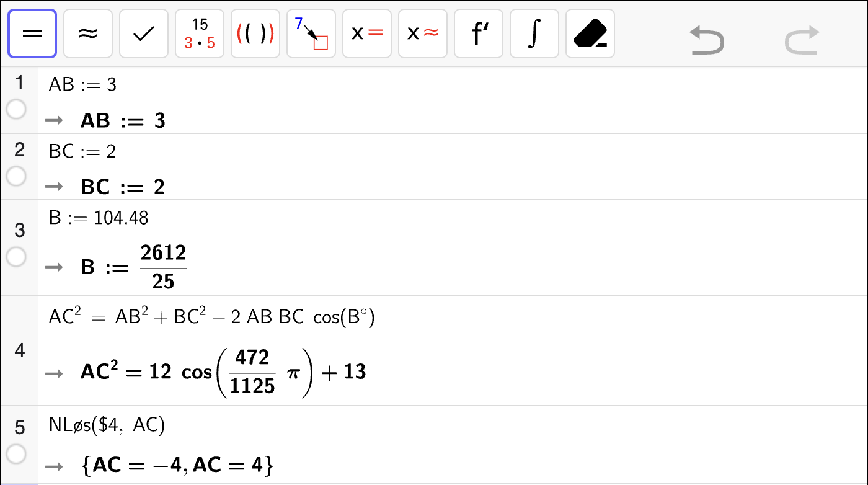This screenshot has height=485, width=868.
Task: Select the Substitute tool
Action: coord(311,33)
